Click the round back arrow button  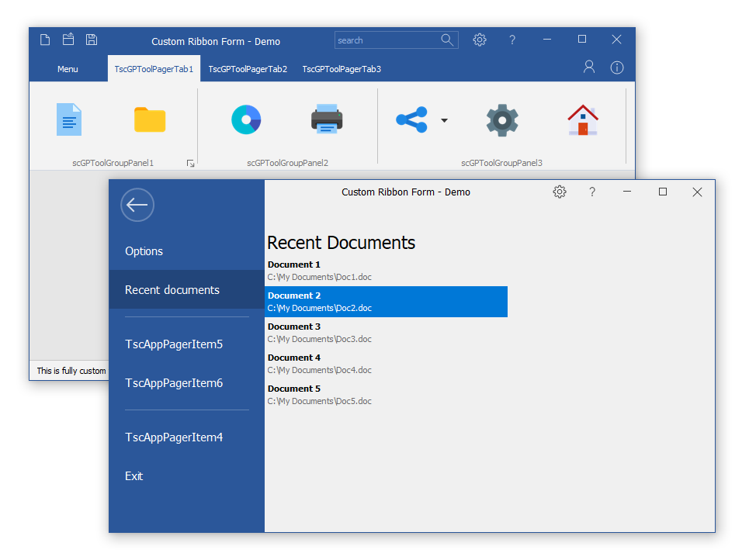click(137, 205)
